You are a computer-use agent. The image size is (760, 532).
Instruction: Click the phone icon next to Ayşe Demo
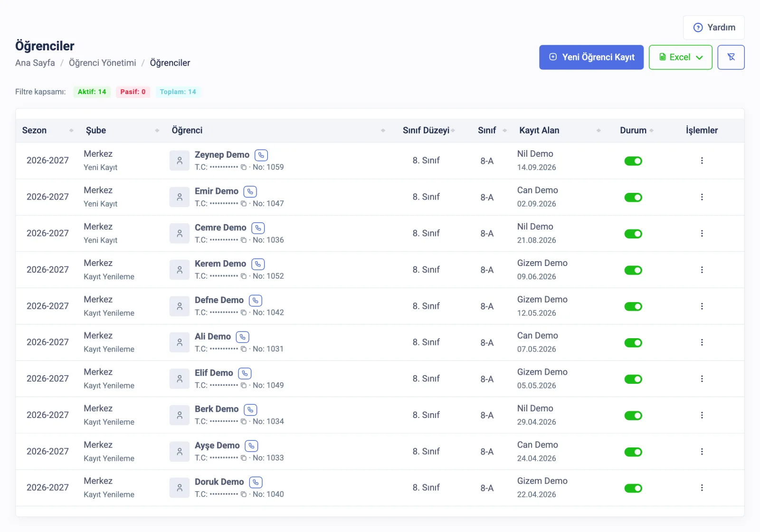pyautogui.click(x=251, y=446)
